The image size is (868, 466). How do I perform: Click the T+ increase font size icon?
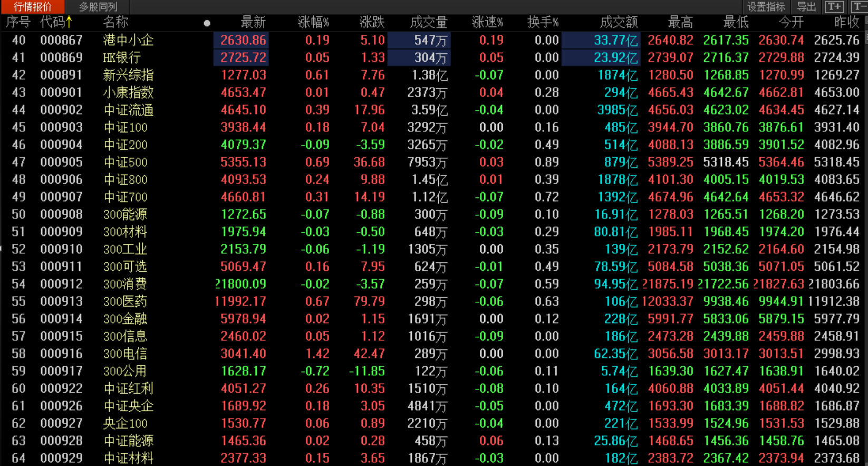coord(834,6)
